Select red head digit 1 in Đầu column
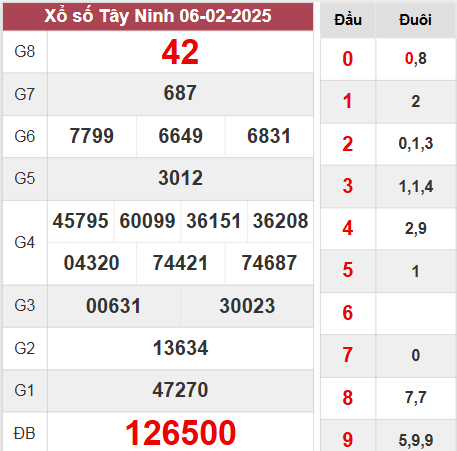457x451 pixels. tap(347, 101)
